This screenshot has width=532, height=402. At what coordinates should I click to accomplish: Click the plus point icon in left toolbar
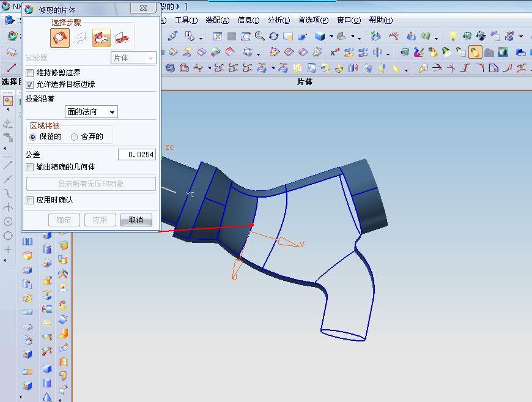(8, 250)
